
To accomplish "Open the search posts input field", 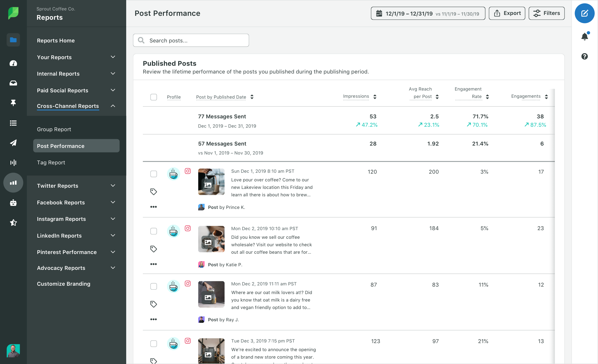I will [x=191, y=40].
